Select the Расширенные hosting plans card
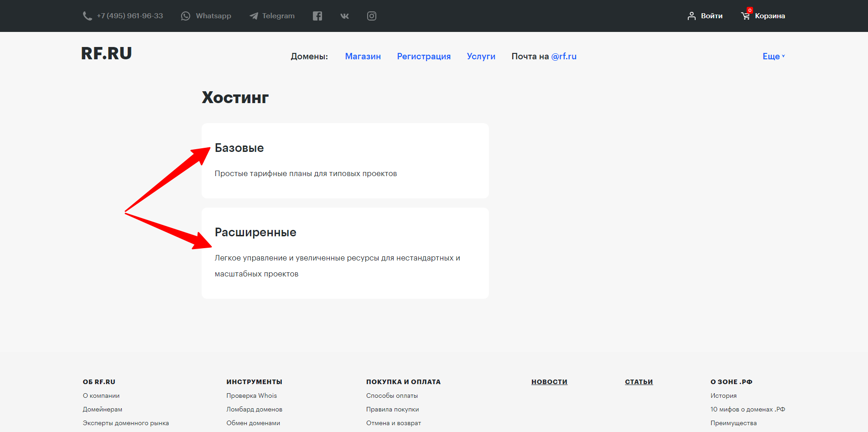 click(345, 253)
